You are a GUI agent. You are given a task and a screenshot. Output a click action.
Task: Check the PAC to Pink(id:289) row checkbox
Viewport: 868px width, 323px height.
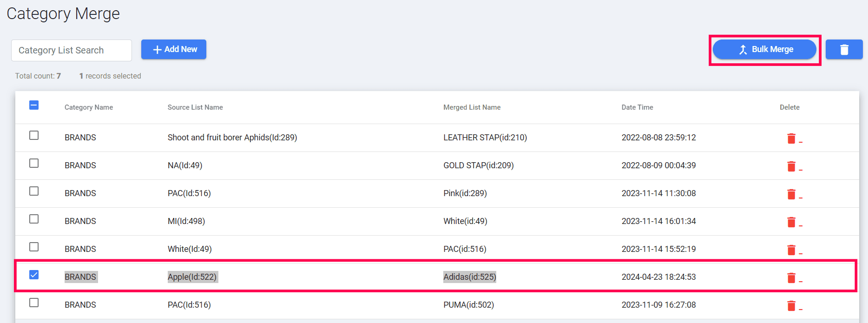34,191
